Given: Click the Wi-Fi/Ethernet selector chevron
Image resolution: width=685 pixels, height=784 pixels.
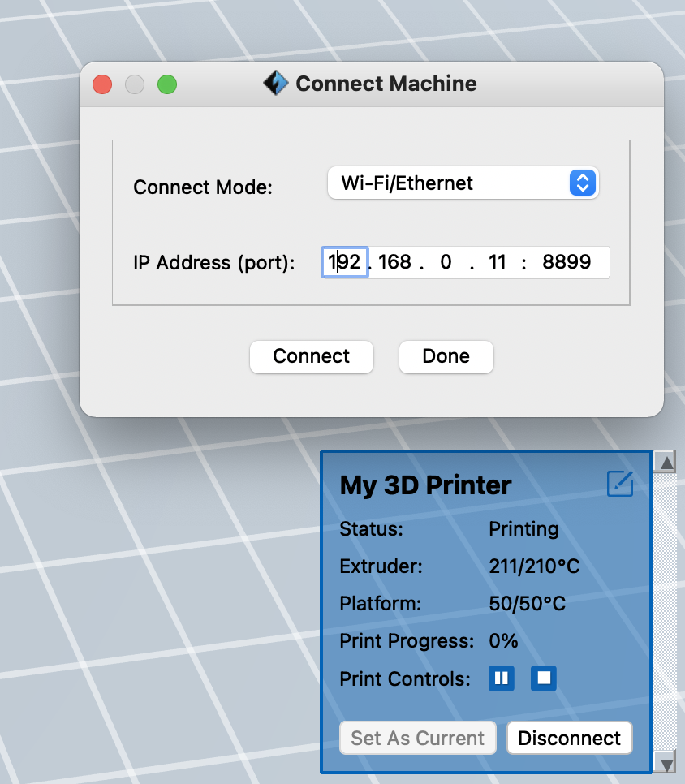Looking at the screenshot, I should [582, 183].
